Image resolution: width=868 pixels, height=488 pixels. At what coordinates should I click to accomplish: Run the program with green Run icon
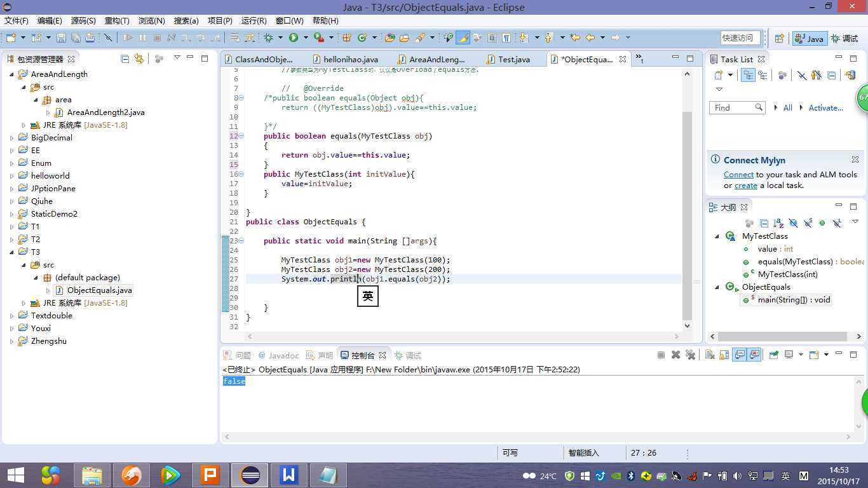294,38
